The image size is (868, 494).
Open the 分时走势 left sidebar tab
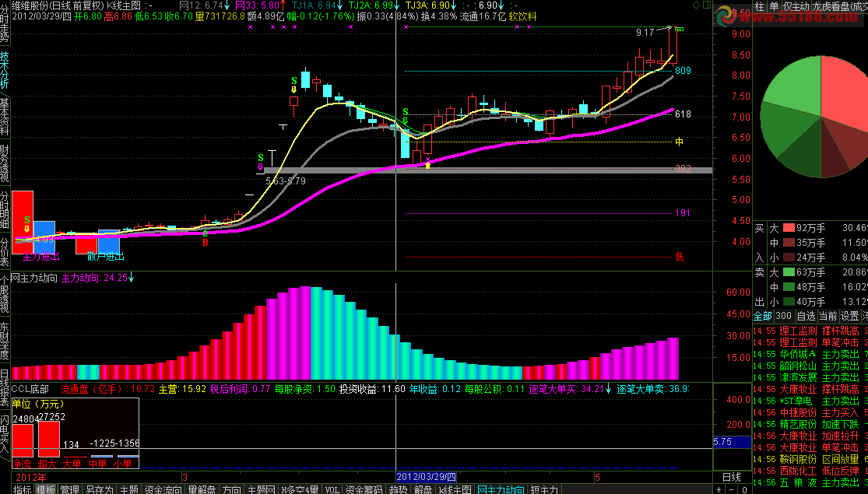(x=5, y=24)
